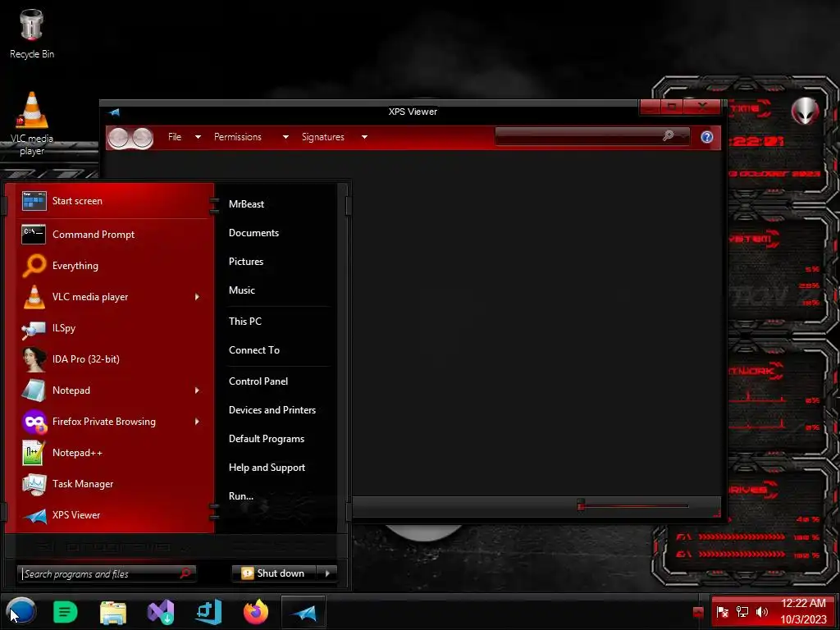The height and width of the screenshot is (630, 840).
Task: Click the Shut down button
Action: tap(274, 573)
